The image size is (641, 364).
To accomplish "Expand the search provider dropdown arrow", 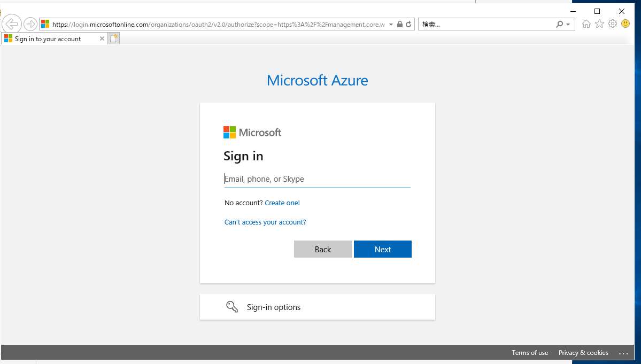I will [x=568, y=25].
